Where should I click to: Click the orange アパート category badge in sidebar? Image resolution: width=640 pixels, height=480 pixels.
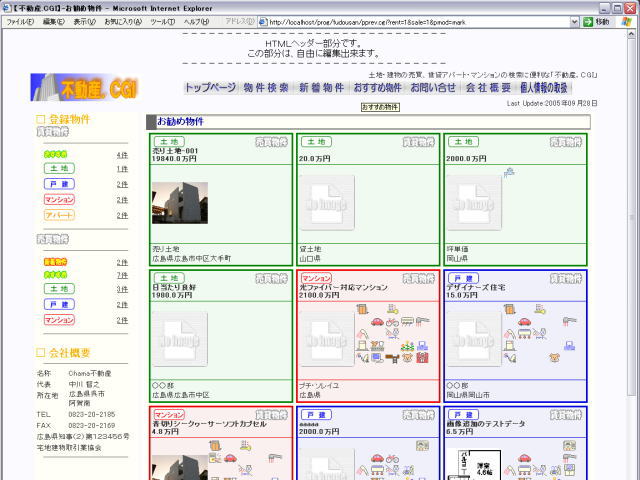[59, 215]
